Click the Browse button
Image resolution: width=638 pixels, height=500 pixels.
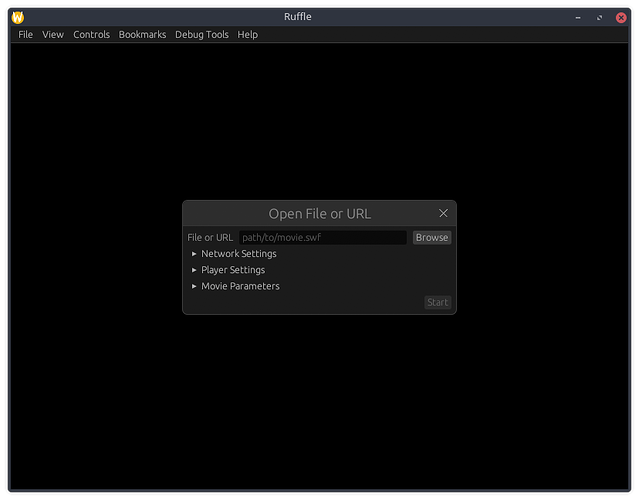tap(432, 238)
